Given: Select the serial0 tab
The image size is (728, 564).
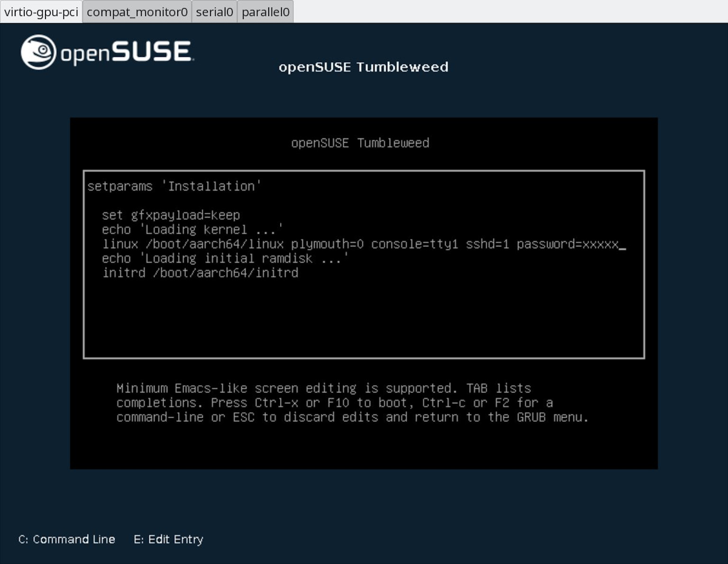Looking at the screenshot, I should [x=214, y=11].
